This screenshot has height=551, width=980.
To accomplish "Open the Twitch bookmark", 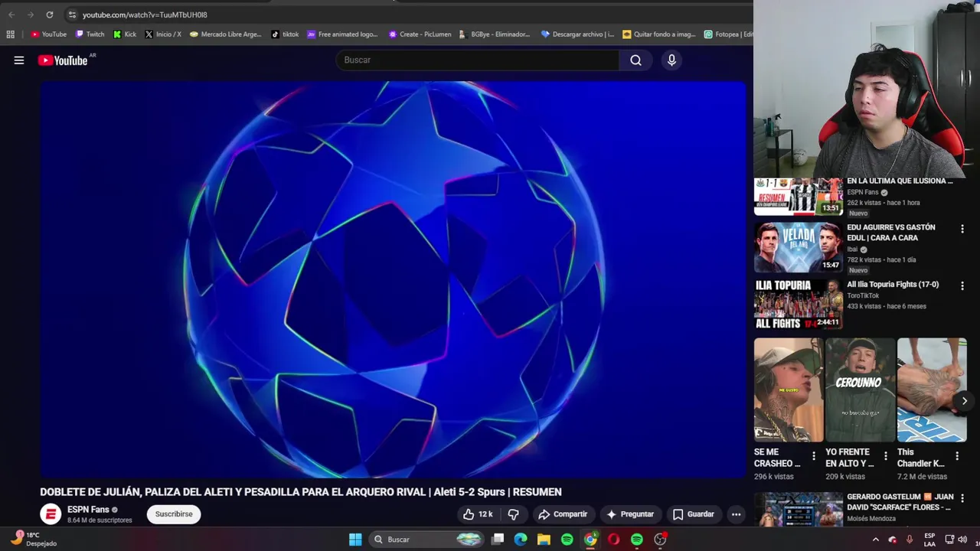I will [x=90, y=34].
